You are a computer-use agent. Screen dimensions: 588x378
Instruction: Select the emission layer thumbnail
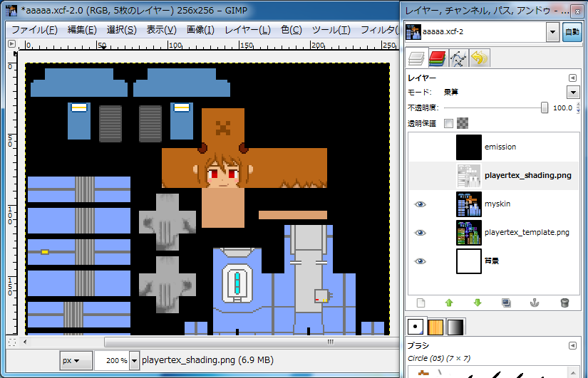coord(469,147)
